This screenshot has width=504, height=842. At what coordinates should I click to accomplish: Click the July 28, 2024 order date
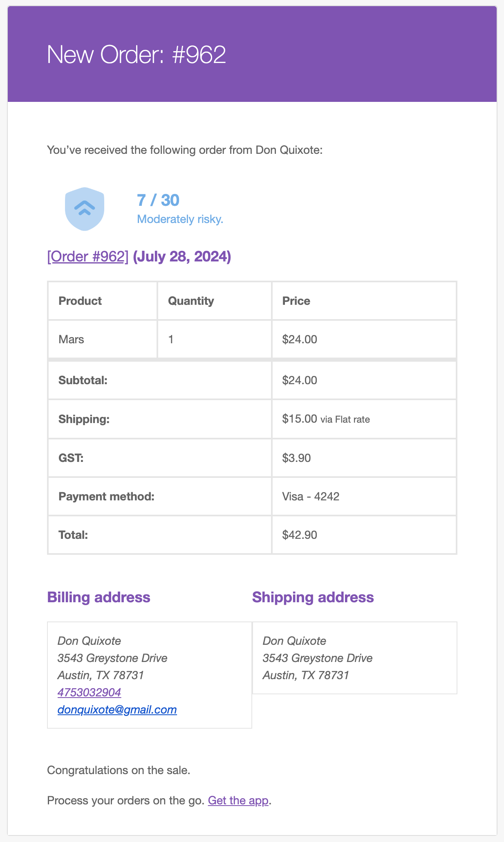tap(182, 257)
